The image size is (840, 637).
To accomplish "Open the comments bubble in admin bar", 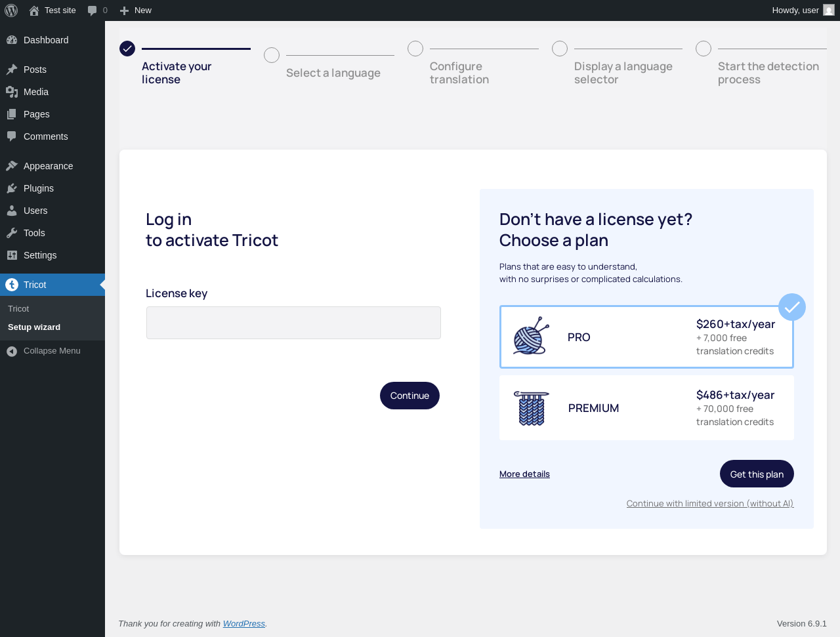I will click(x=93, y=10).
